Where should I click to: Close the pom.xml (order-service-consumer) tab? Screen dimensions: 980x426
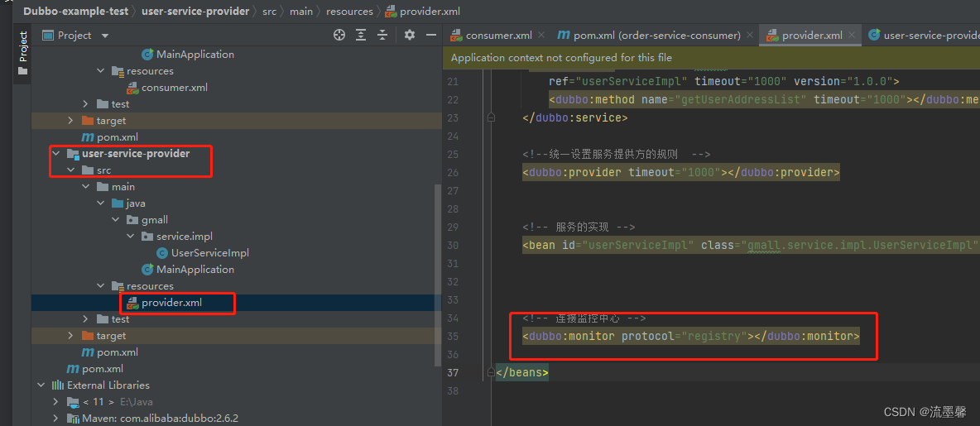749,36
